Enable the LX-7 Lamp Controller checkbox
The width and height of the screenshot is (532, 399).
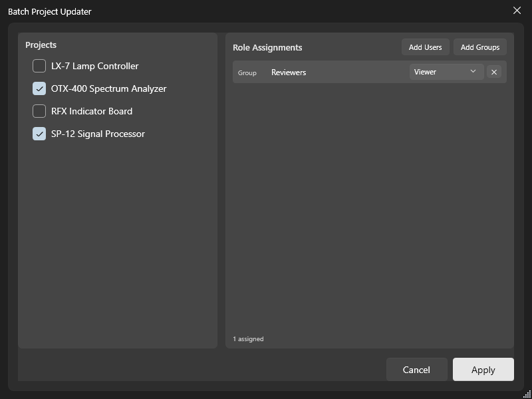click(39, 66)
